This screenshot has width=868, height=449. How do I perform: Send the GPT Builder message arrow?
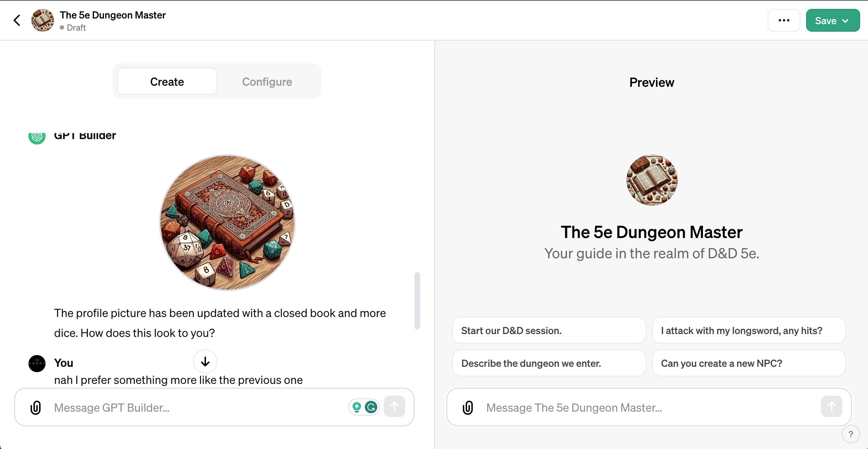pyautogui.click(x=394, y=407)
